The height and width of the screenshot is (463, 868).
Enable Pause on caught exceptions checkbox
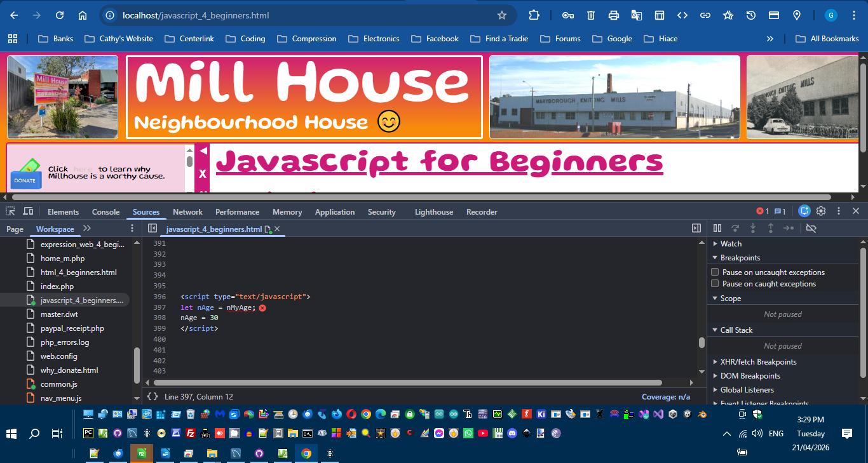(715, 283)
